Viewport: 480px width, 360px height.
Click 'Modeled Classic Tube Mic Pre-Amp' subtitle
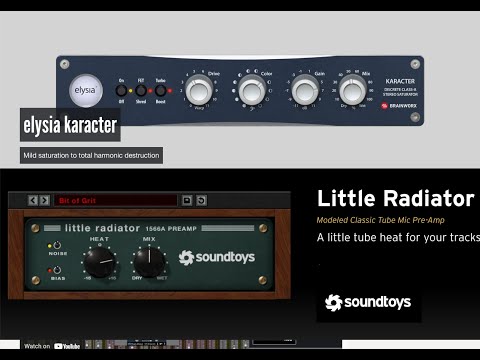tap(380, 220)
